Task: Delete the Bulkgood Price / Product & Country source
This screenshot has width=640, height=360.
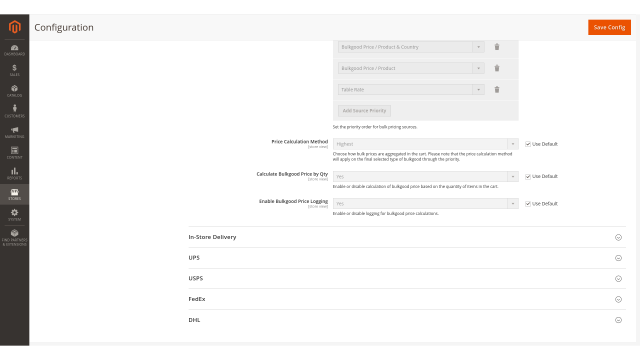Action: click(497, 47)
